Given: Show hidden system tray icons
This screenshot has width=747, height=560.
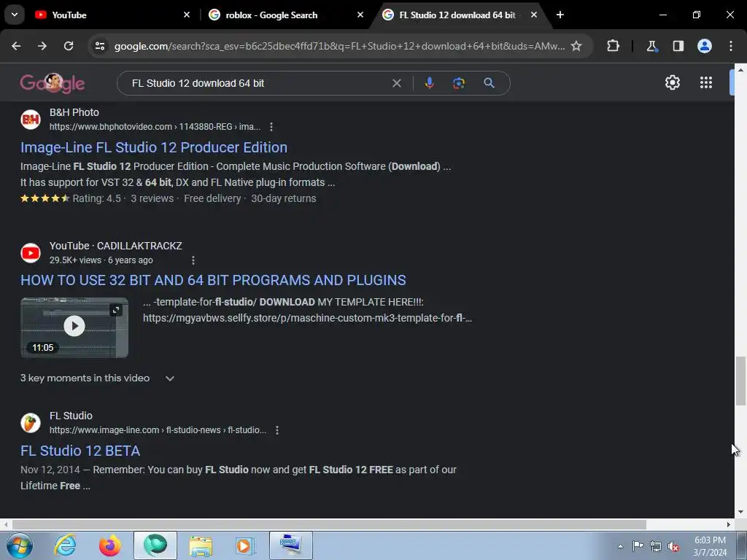Looking at the screenshot, I should tap(620, 546).
